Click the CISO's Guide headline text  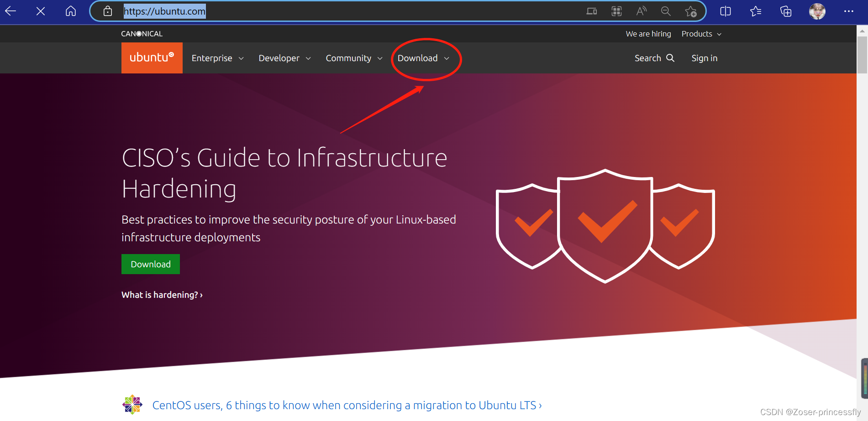(x=284, y=173)
